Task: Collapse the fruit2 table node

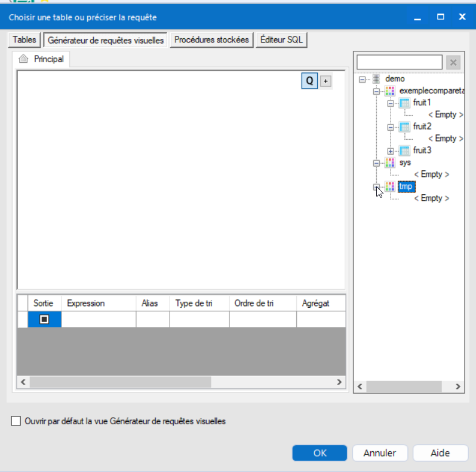Action: [391, 127]
